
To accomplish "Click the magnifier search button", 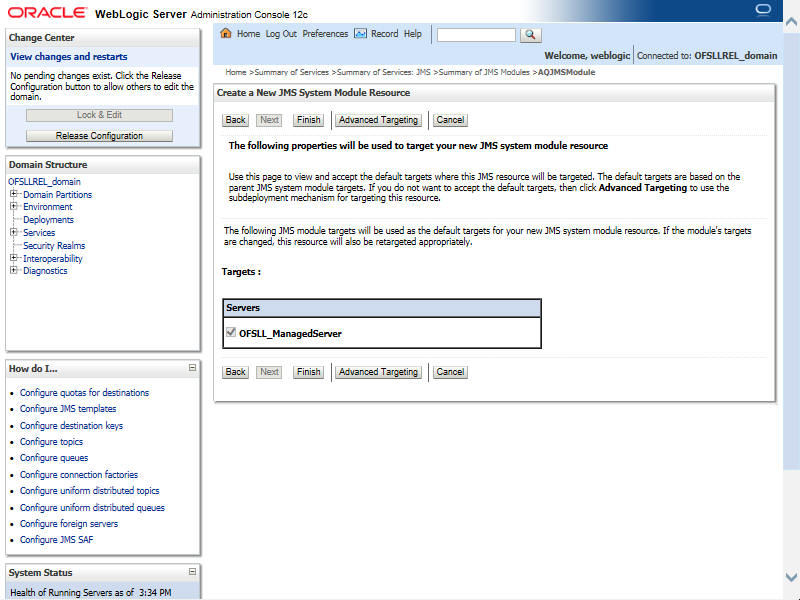I will (530, 35).
